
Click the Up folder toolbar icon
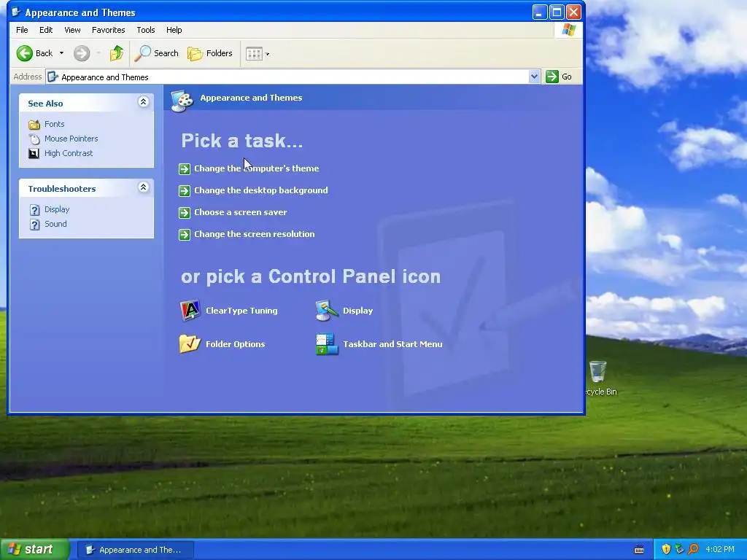[117, 53]
